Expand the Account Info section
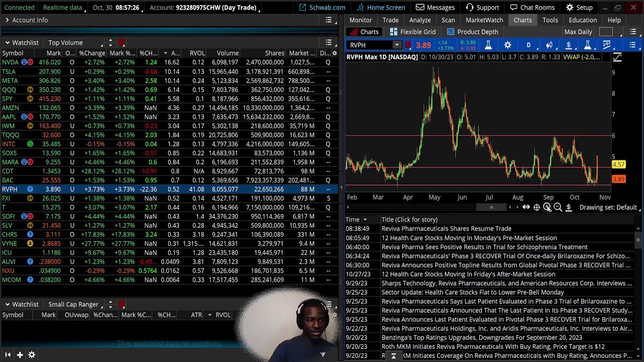 7,20
